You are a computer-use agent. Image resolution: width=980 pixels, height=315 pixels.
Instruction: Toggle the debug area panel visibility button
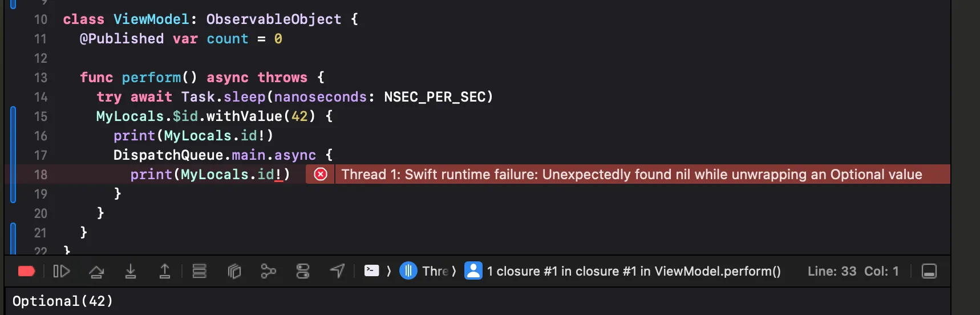click(929, 271)
